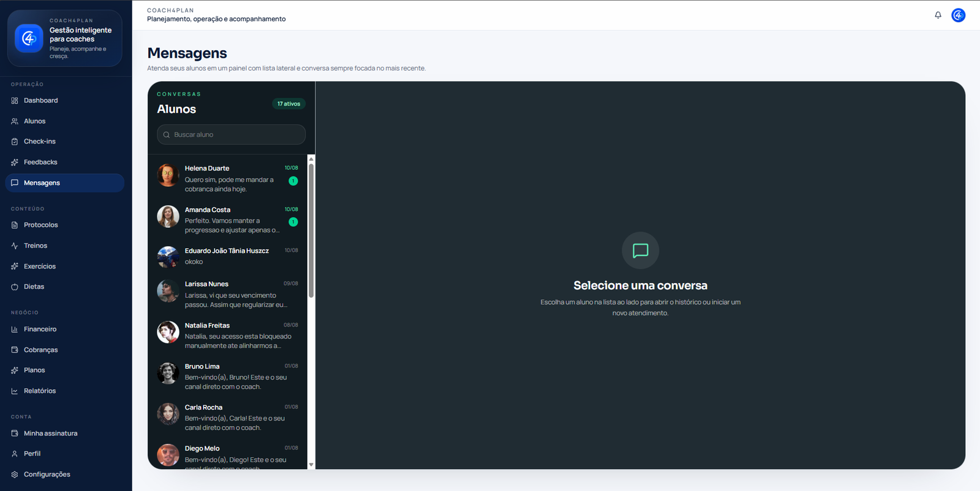
Task: Click the Relatórios line chart icon
Action: pyautogui.click(x=15, y=391)
